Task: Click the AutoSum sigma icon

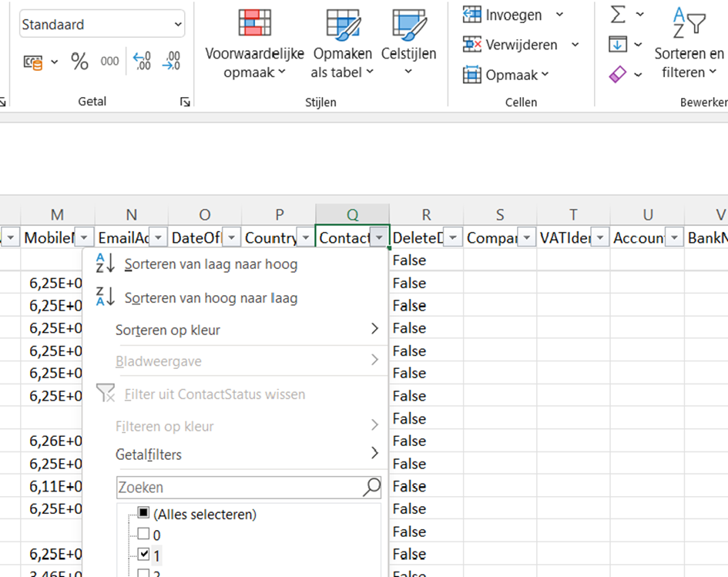Action: [618, 15]
